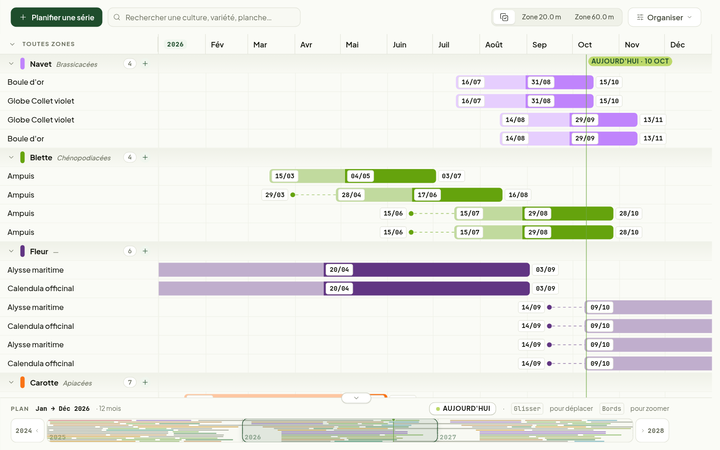Screen dimensions: 720x450
Task: Click the Déc month header
Action: click(677, 45)
